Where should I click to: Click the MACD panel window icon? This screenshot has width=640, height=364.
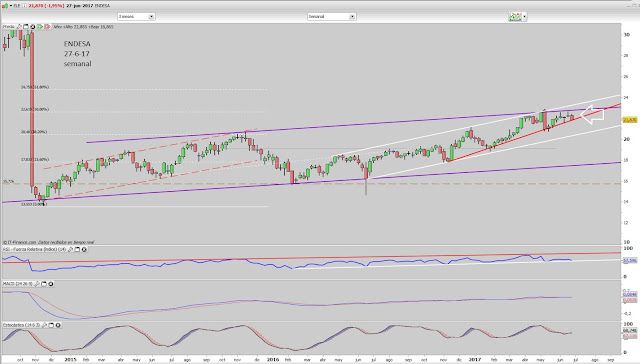(x=44, y=284)
